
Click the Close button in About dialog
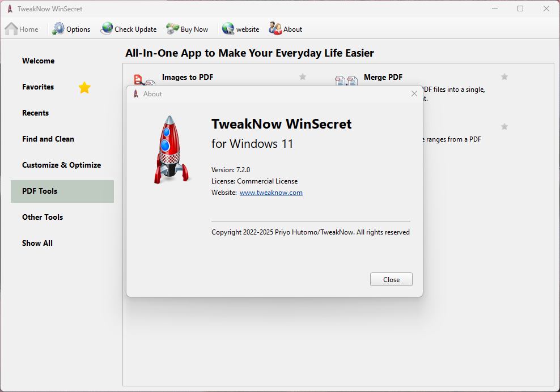click(391, 279)
